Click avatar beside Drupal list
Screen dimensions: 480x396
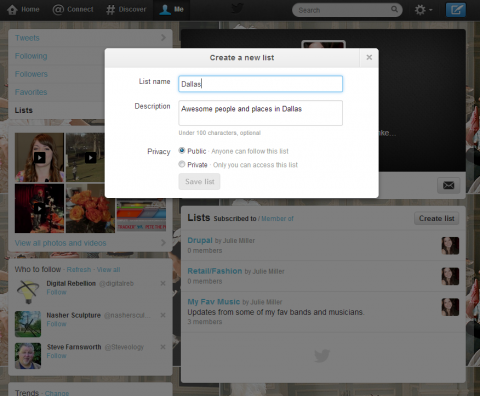coord(450,246)
